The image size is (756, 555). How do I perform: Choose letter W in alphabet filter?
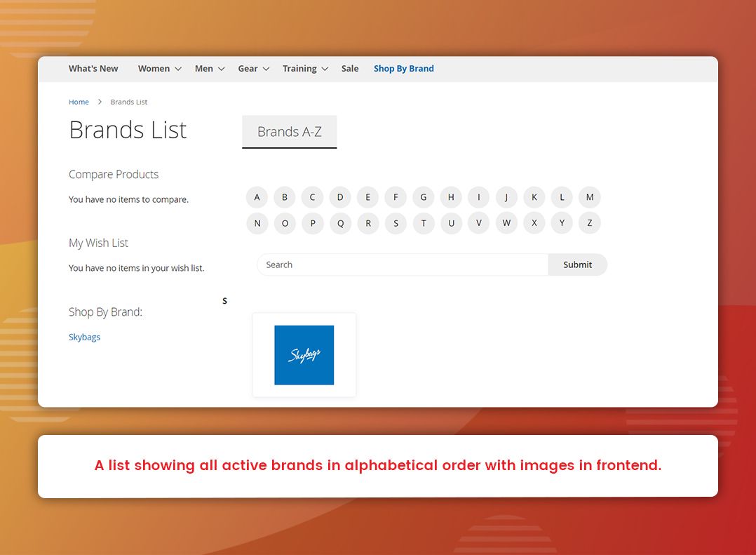click(x=506, y=224)
